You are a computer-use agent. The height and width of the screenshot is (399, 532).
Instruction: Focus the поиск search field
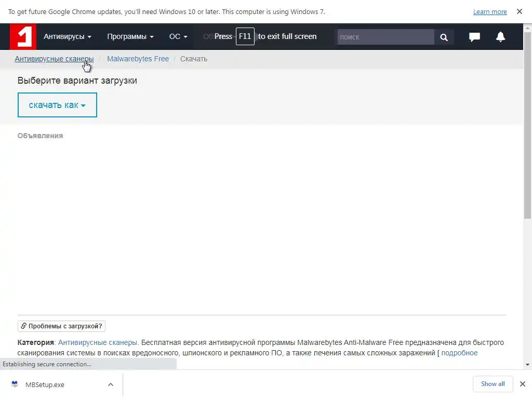386,37
